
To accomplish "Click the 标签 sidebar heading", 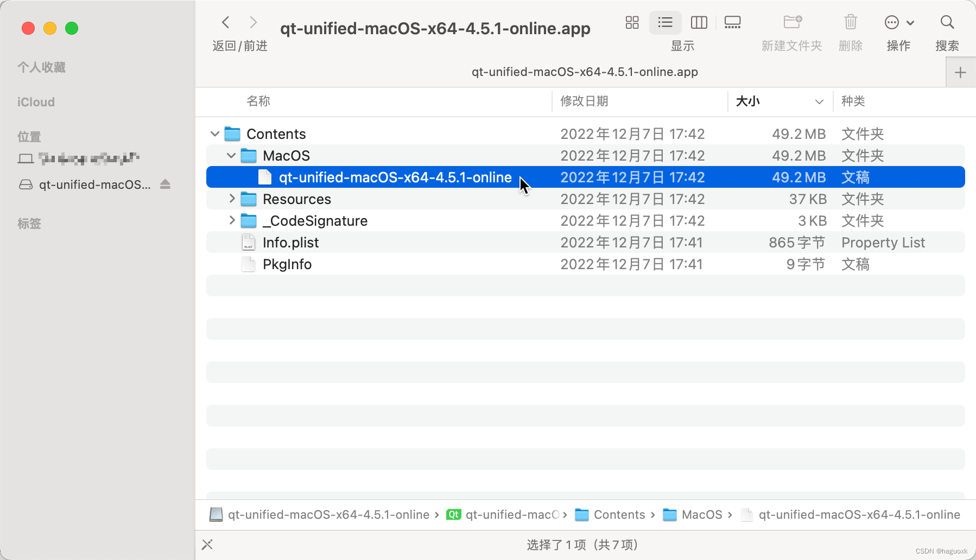I will (x=29, y=224).
